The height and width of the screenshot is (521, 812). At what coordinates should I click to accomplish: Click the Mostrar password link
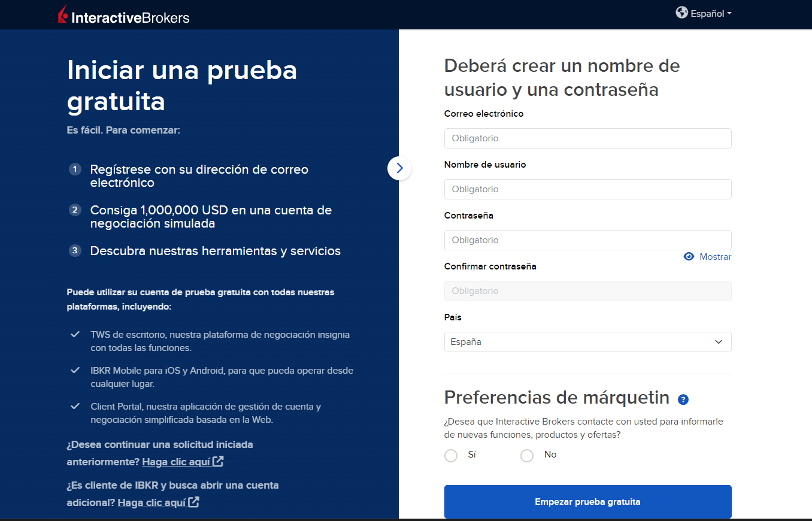click(715, 256)
